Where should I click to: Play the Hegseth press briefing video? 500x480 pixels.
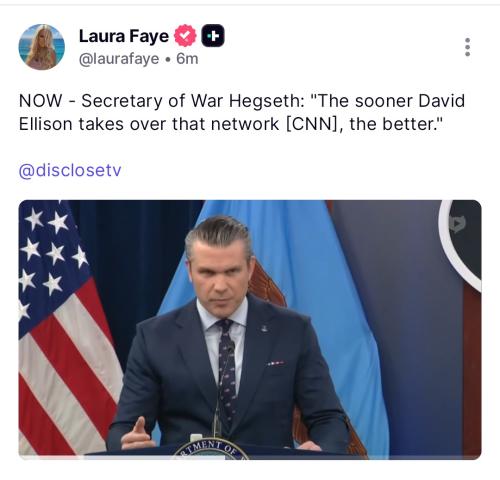[x=250, y=329]
